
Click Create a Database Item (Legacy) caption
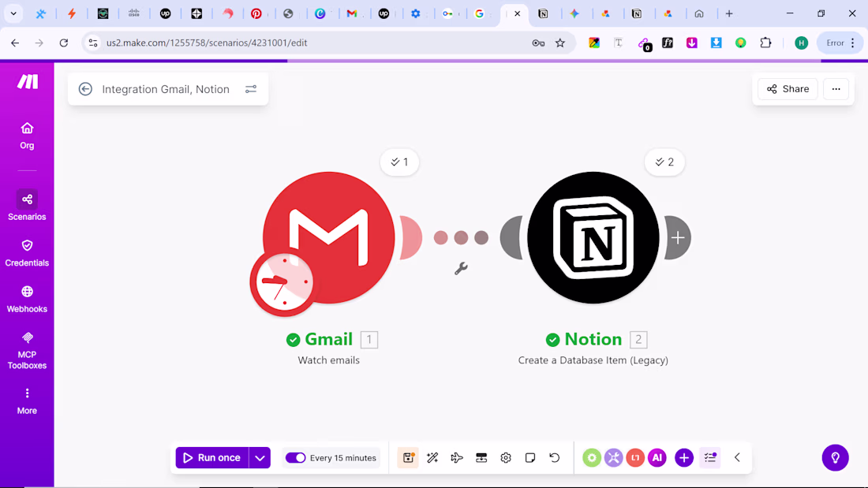click(593, 360)
